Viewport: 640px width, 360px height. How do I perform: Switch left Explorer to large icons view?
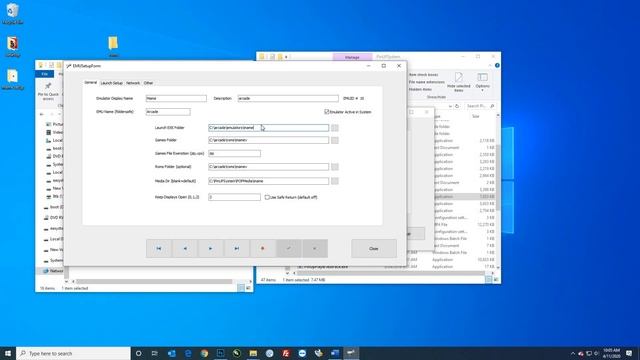tap(248, 288)
